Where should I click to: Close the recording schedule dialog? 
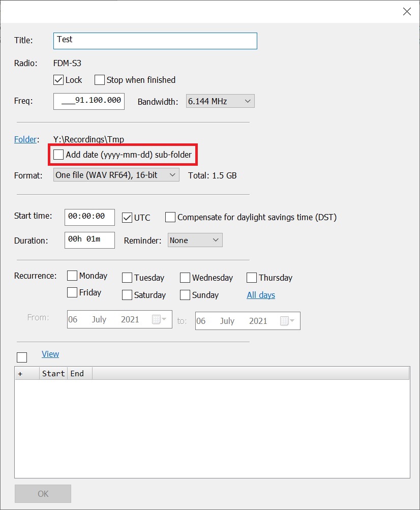pos(407,12)
